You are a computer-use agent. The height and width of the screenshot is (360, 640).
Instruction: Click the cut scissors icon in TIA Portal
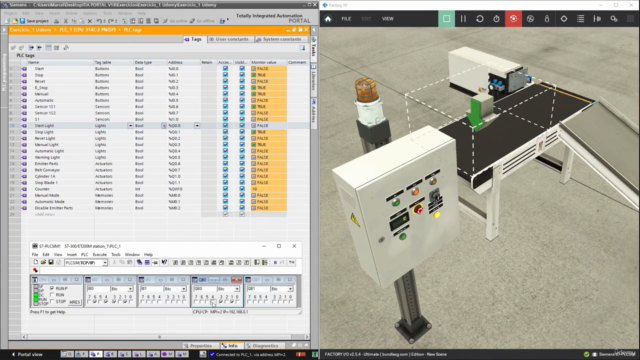[x=66, y=21]
